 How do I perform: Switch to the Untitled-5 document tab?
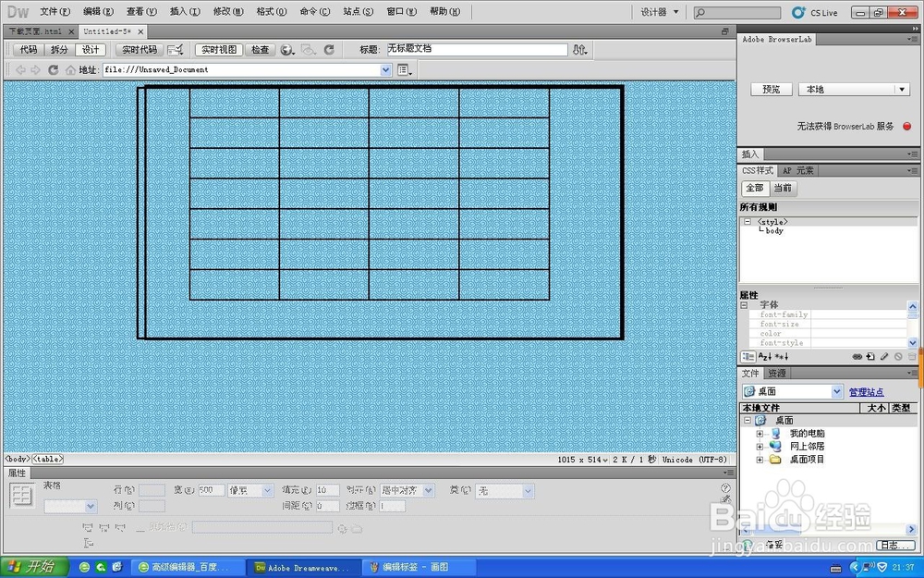(107, 31)
